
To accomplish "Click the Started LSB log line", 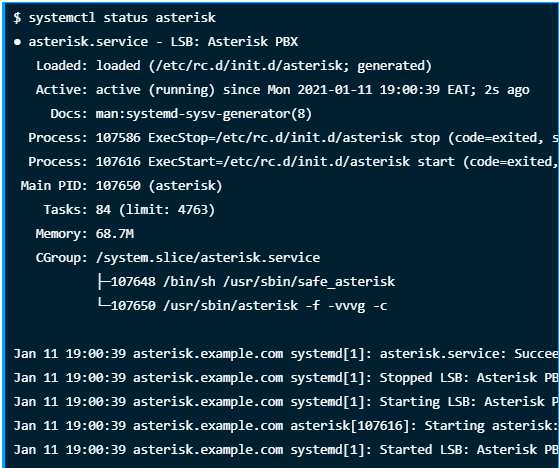I will [x=286, y=450].
